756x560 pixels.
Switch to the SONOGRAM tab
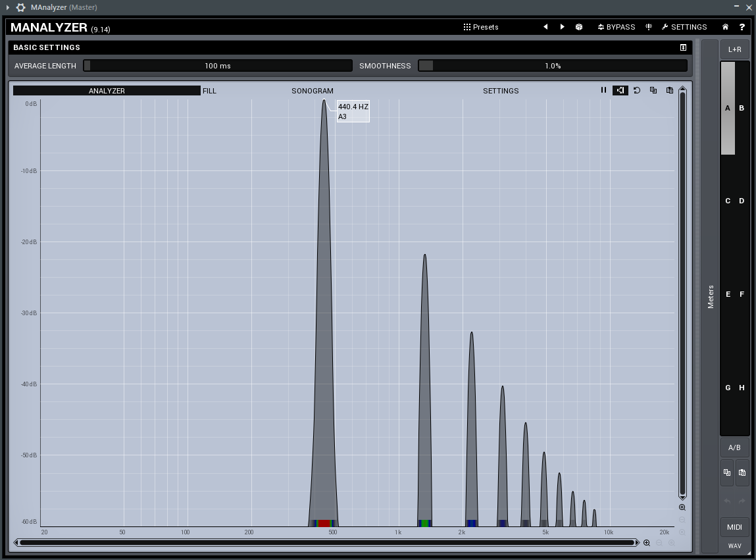[x=313, y=91]
